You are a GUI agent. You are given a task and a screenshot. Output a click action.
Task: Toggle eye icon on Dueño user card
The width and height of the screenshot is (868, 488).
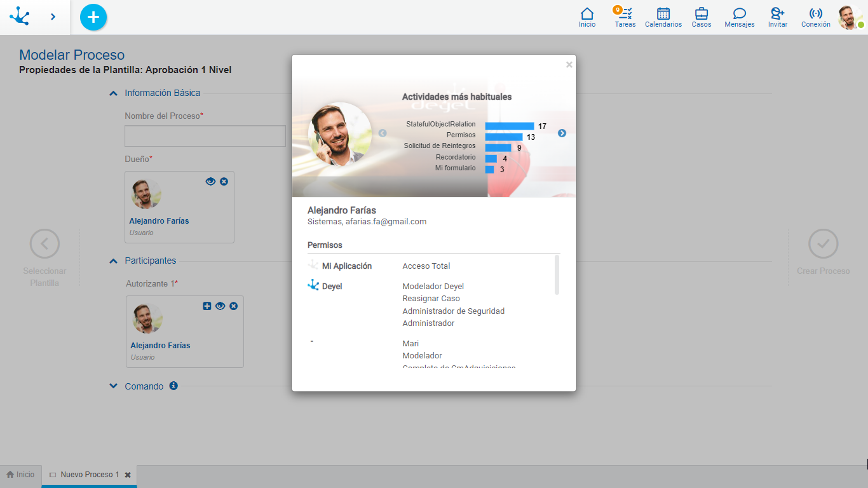210,182
